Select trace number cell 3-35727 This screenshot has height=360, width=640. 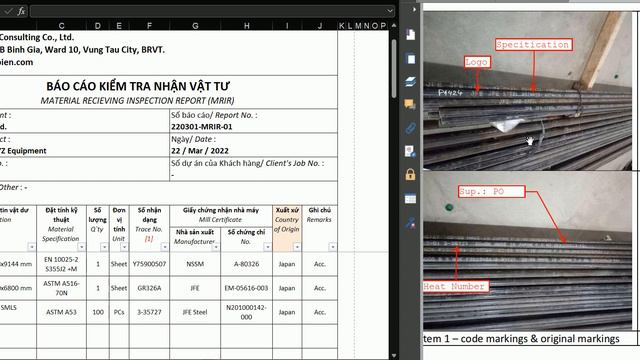(149, 312)
